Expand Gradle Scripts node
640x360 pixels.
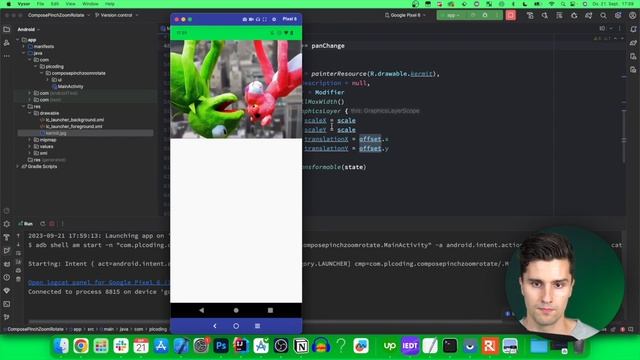[18, 167]
